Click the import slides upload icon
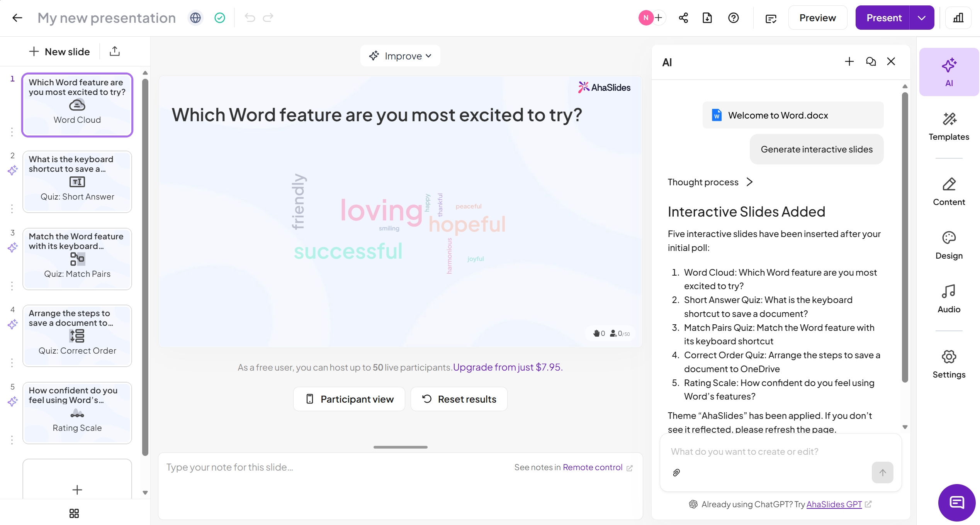The image size is (980, 525). coord(115,51)
